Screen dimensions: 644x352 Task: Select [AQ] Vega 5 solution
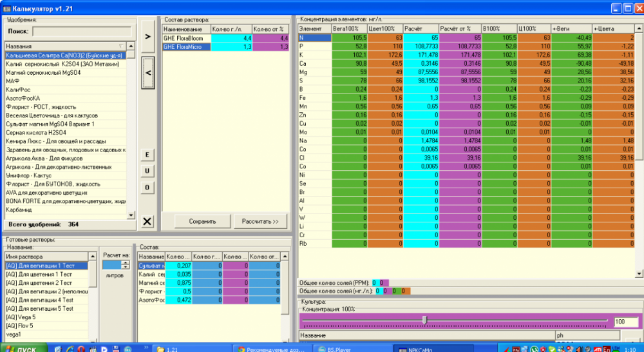(x=46, y=317)
